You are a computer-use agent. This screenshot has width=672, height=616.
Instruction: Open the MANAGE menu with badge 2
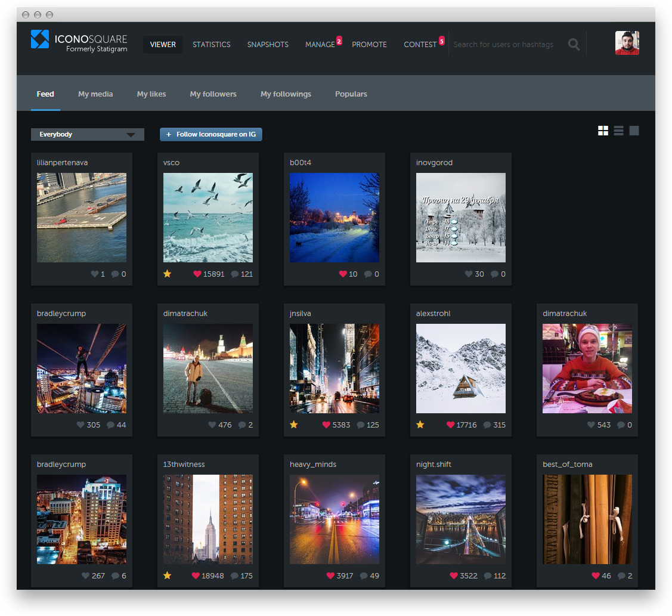[x=320, y=45]
